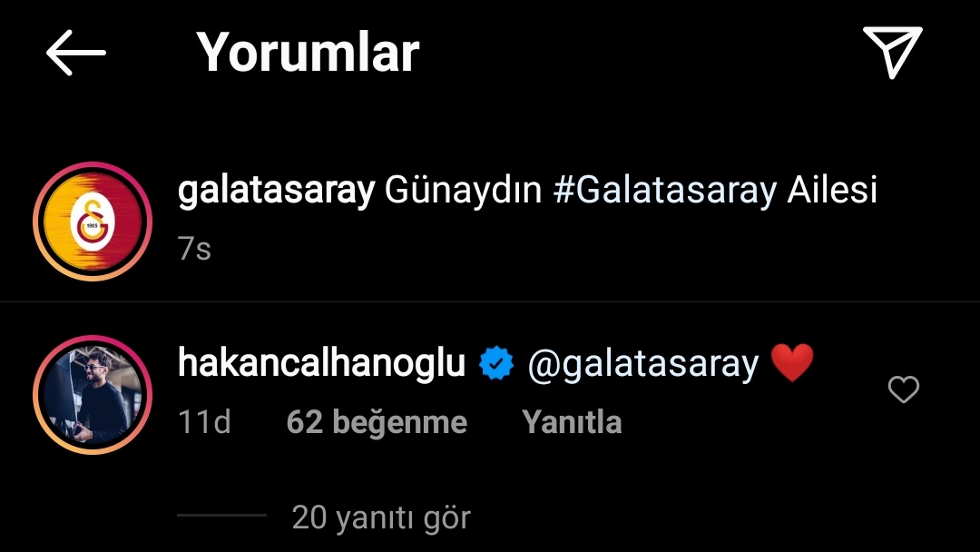Click the red heart emoji in comment
The width and height of the screenshot is (980, 552).
pos(792,363)
